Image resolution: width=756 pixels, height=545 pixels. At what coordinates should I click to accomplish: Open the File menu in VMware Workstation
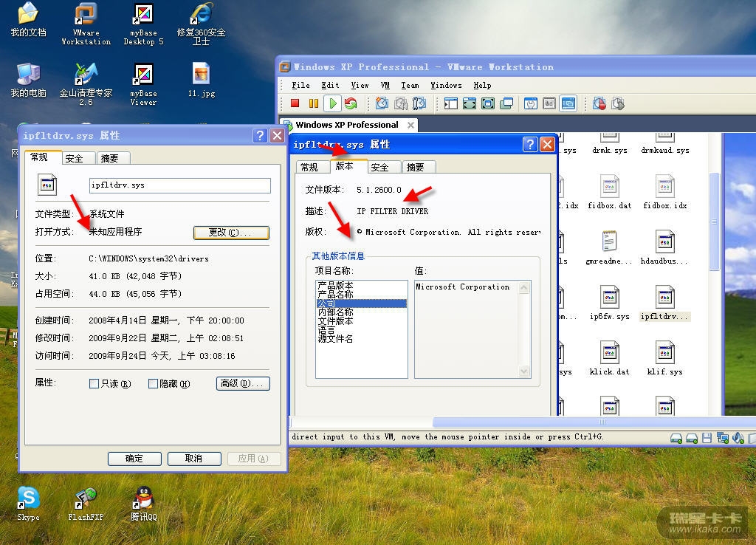(301, 85)
